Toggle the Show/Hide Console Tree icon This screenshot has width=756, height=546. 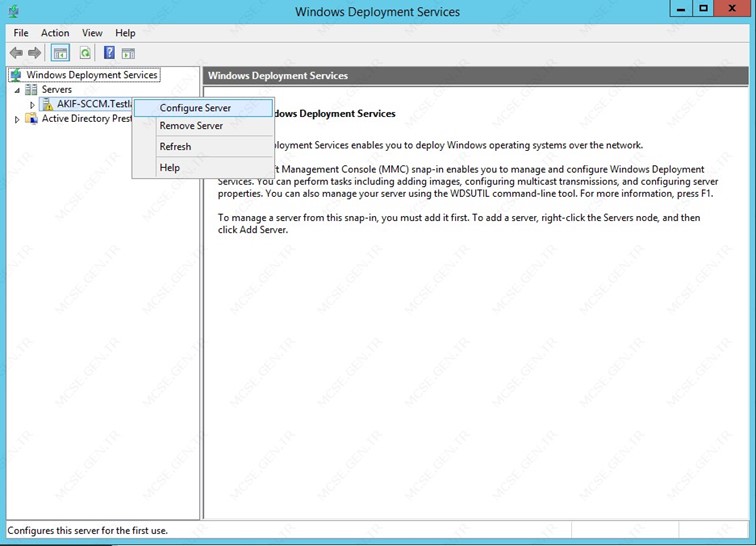60,53
